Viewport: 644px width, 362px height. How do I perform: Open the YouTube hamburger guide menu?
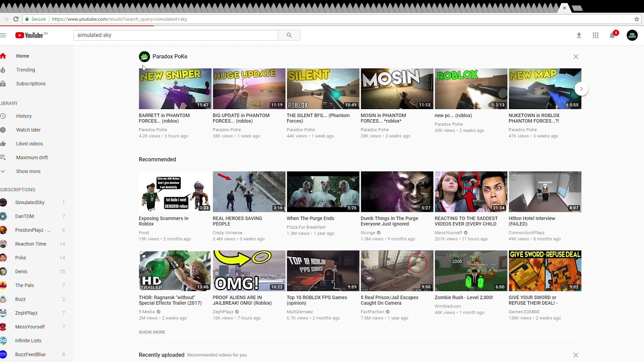click(3, 35)
